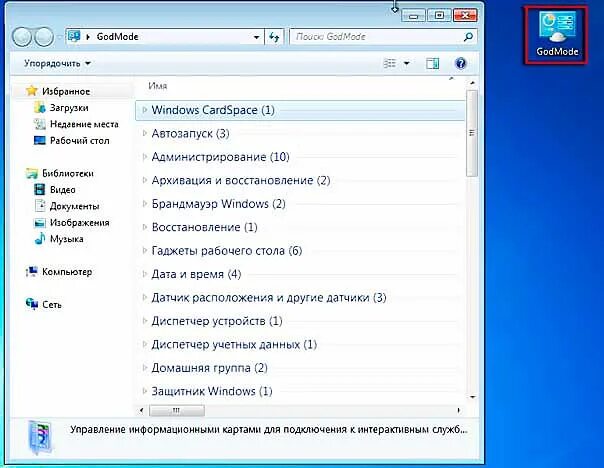The height and width of the screenshot is (468, 604).
Task: Click the GodMode address bar path
Action: pos(117,37)
